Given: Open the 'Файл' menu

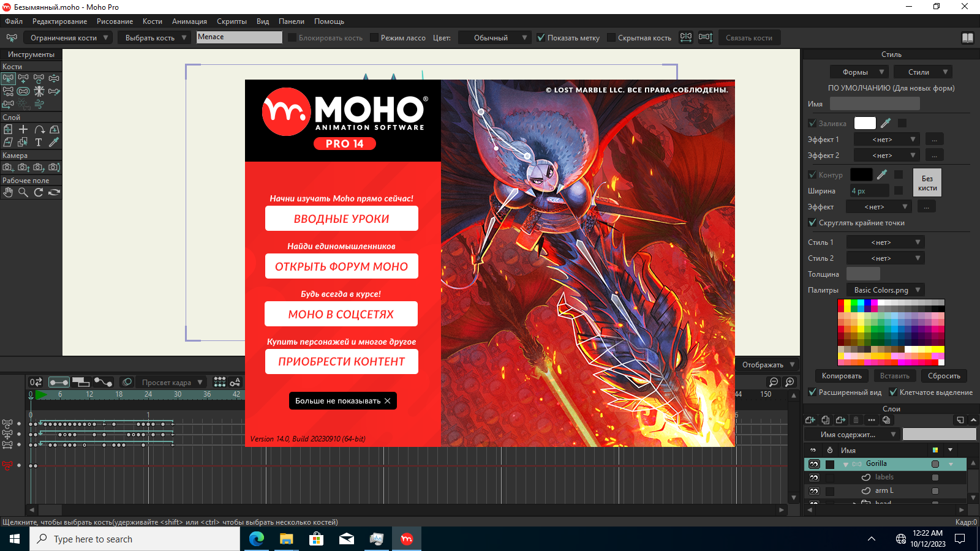Looking at the screenshot, I should point(13,21).
